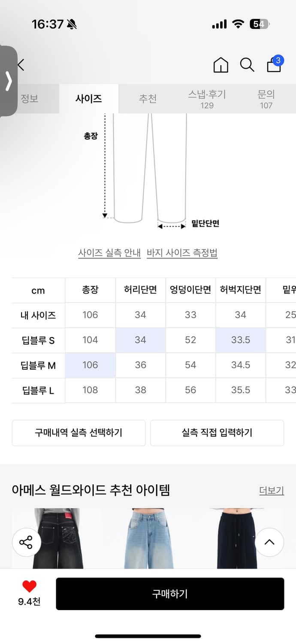The height and width of the screenshot is (644, 296).
Task: Open the shopping cart with 3 items
Action: tap(274, 65)
